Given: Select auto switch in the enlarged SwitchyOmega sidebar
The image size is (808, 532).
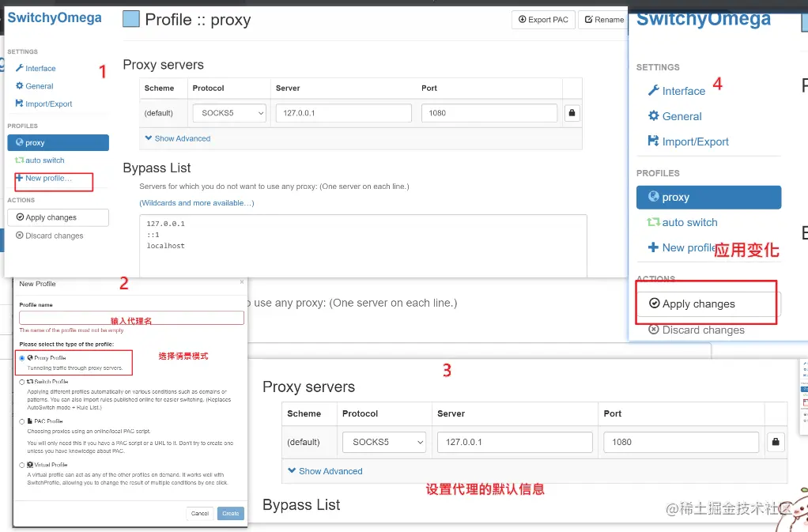Looking at the screenshot, I should point(682,222).
